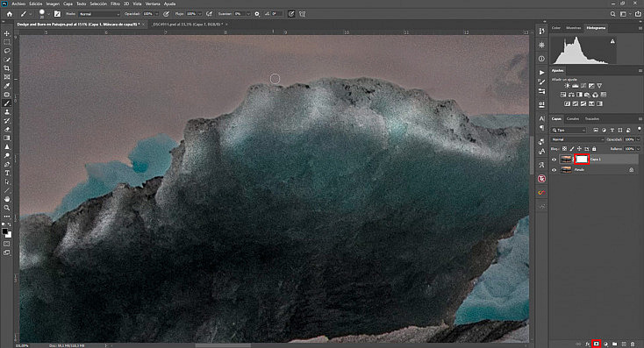Screen dimensions: 644x348
Task: Open brush preset picker arrow
Action: [x=49, y=14]
